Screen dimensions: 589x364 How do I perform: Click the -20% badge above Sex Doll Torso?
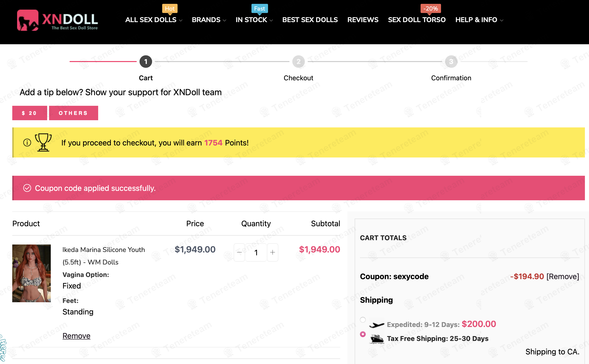pos(431,9)
